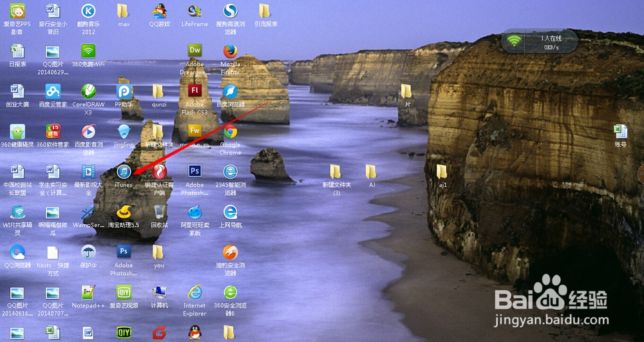644x342 pixels.
Task: Launch Mozilla Firefox shortcut
Action: tap(231, 52)
